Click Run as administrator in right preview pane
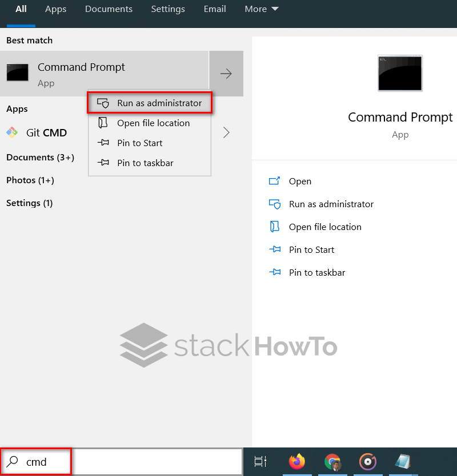 point(332,204)
